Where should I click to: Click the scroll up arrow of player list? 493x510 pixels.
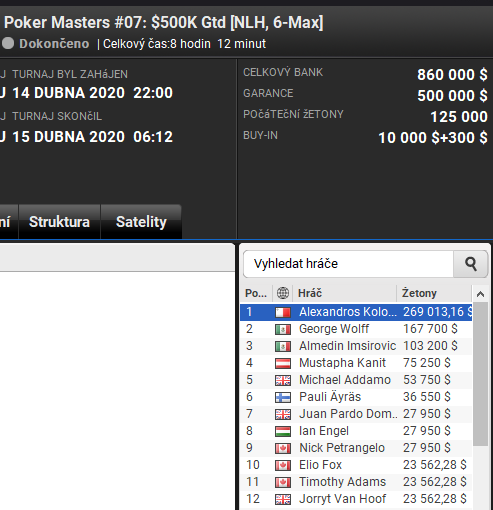(480, 294)
